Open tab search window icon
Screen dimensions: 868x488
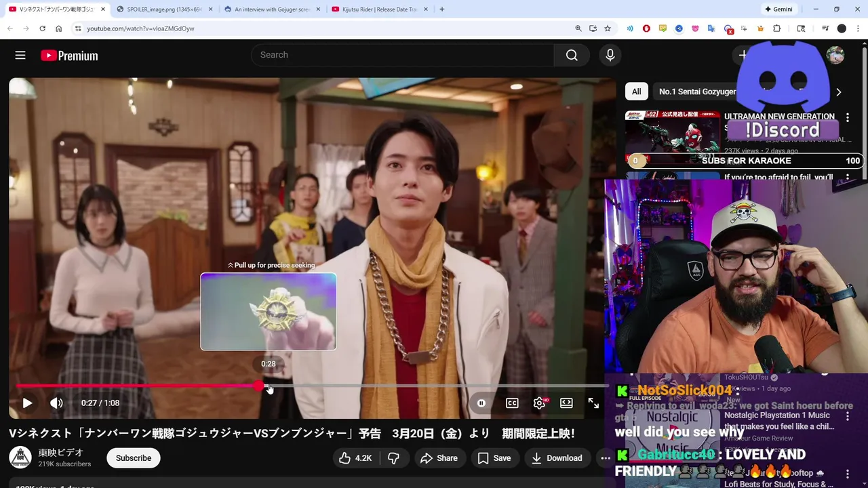(801, 28)
